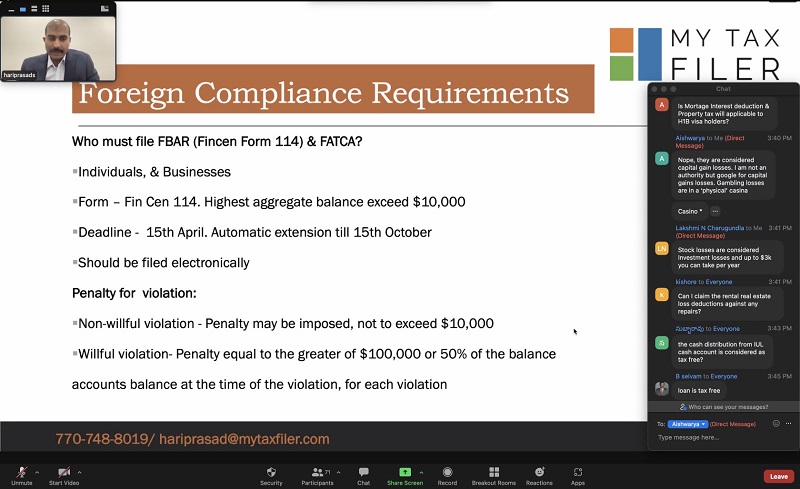Open share options arrow beside Share Screen
The image size is (800, 489).
(421, 472)
